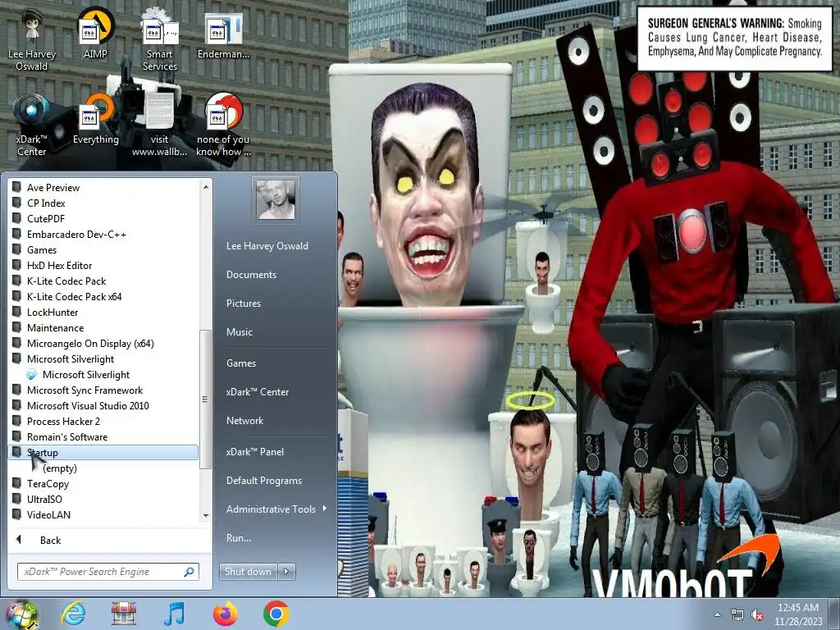Viewport: 840px width, 630px height.
Task: Show hidden tray icons arrow
Action: click(717, 614)
